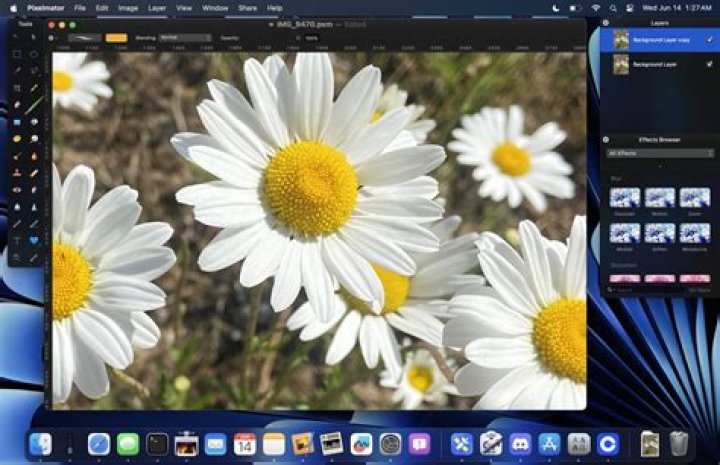
Task: Open the Edit menu
Action: pyautogui.click(x=102, y=8)
